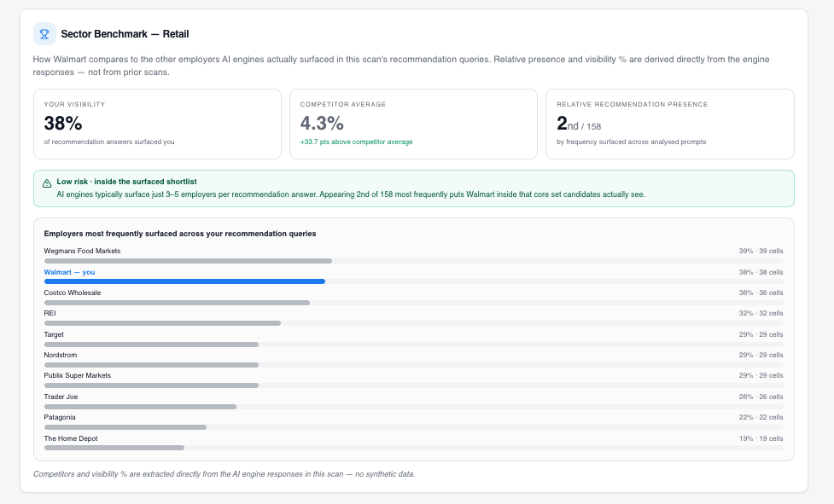Image resolution: width=834 pixels, height=504 pixels.
Task: Select the 'REI' employer name
Action: [x=50, y=313]
